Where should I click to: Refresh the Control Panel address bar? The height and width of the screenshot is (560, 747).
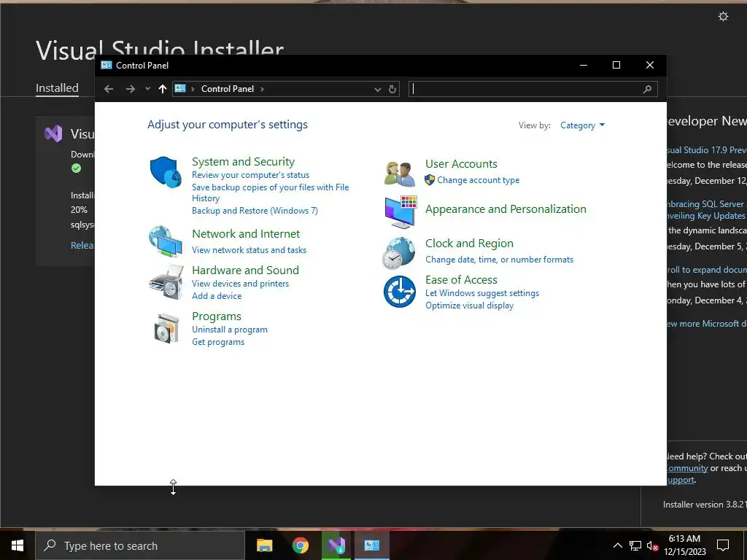point(392,89)
